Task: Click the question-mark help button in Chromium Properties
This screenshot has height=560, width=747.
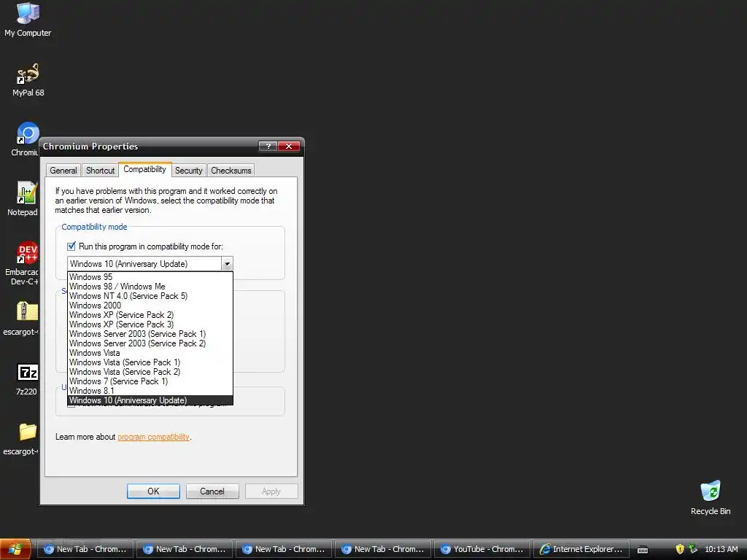Action: (x=268, y=146)
